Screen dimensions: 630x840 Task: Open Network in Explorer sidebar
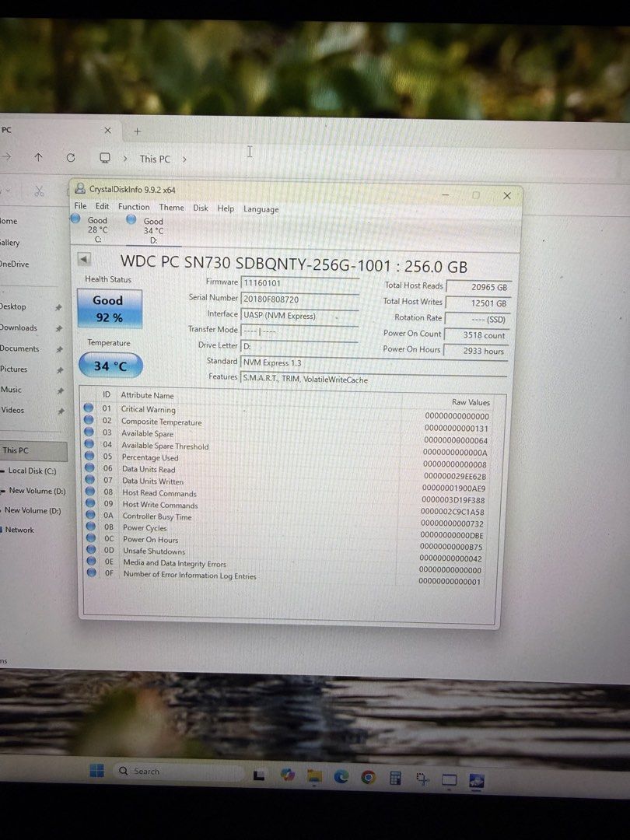coord(19,530)
